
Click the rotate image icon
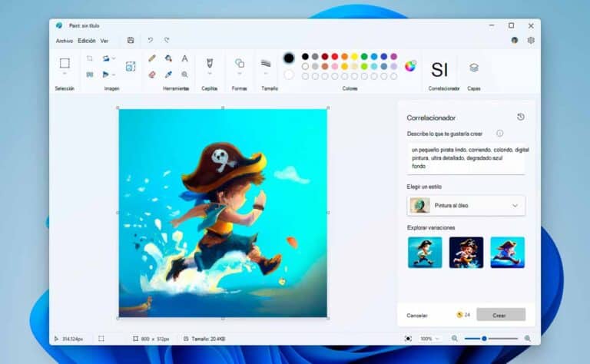pyautogui.click(x=106, y=58)
